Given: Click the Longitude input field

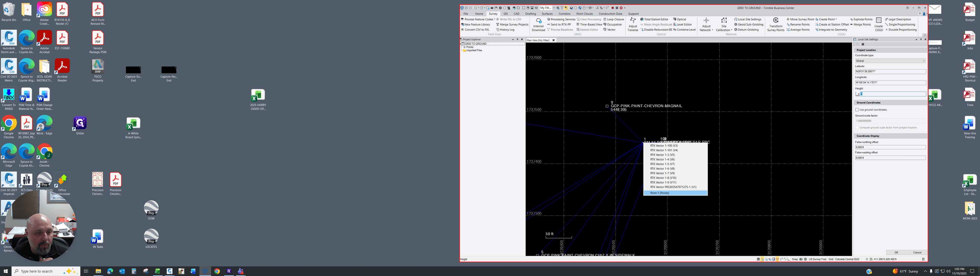Looking at the screenshot, I should (x=890, y=83).
